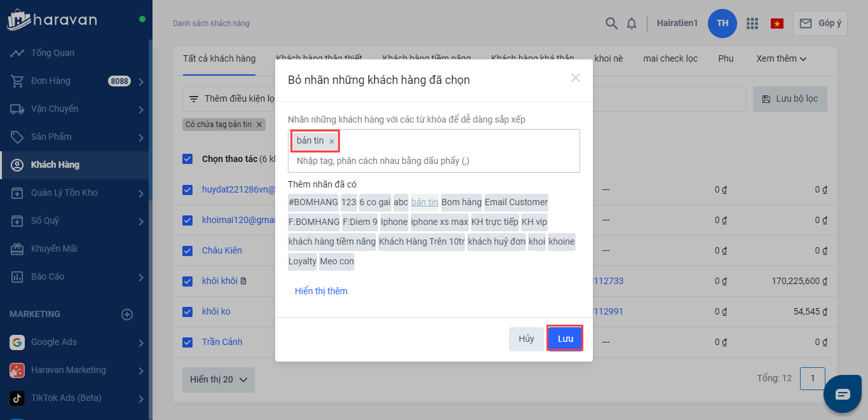Viewport: 868px width, 420px height.
Task: Remove the bản tin tag chip
Action: point(332,141)
